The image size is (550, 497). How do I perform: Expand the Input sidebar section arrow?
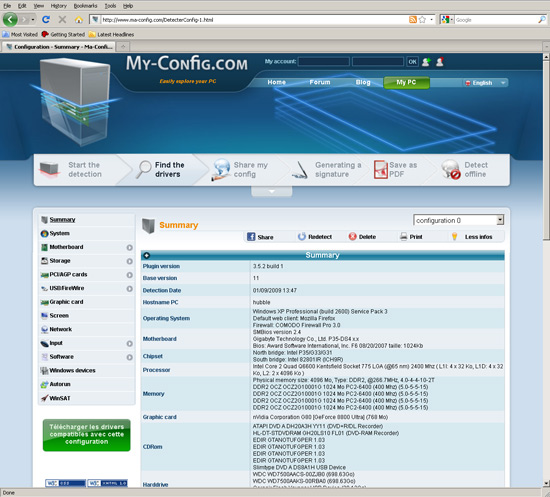(x=129, y=343)
